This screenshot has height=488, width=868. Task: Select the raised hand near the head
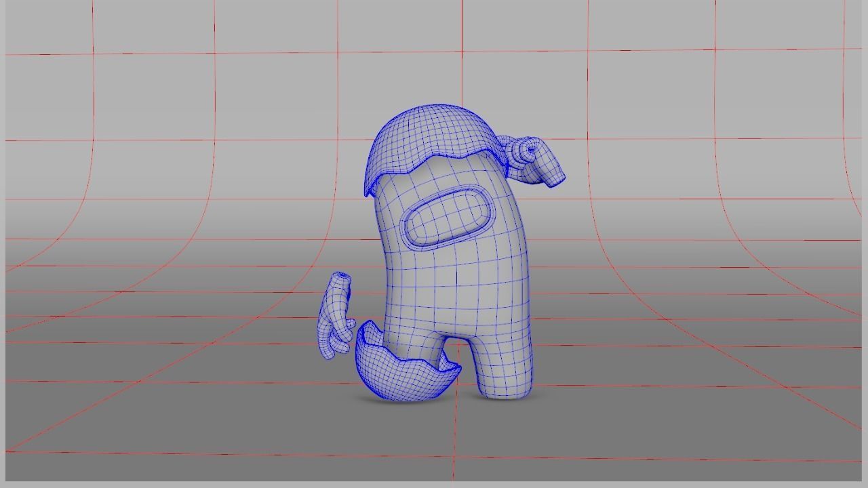pyautogui.click(x=532, y=161)
